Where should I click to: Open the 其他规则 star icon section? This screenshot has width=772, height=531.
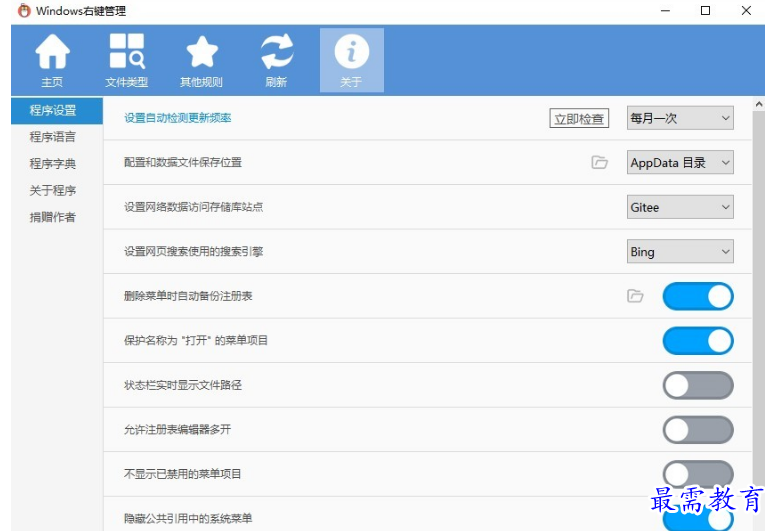[x=201, y=60]
